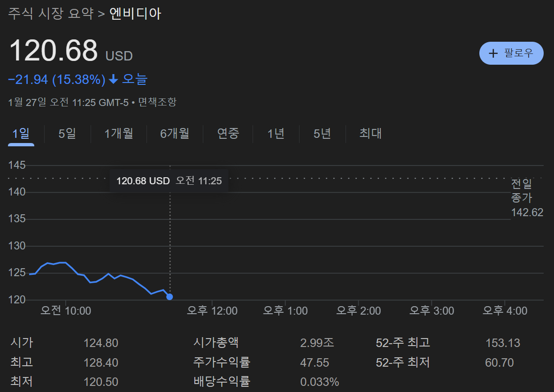The image size is (554, 392).
Task: Click the −21.94 (15.38%) change text
Action: click(x=56, y=79)
